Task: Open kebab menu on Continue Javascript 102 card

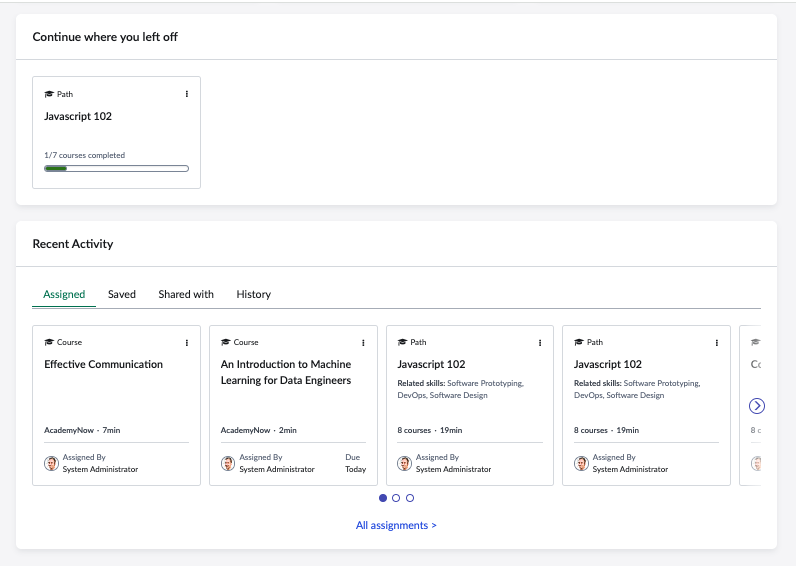Action: pyautogui.click(x=187, y=94)
